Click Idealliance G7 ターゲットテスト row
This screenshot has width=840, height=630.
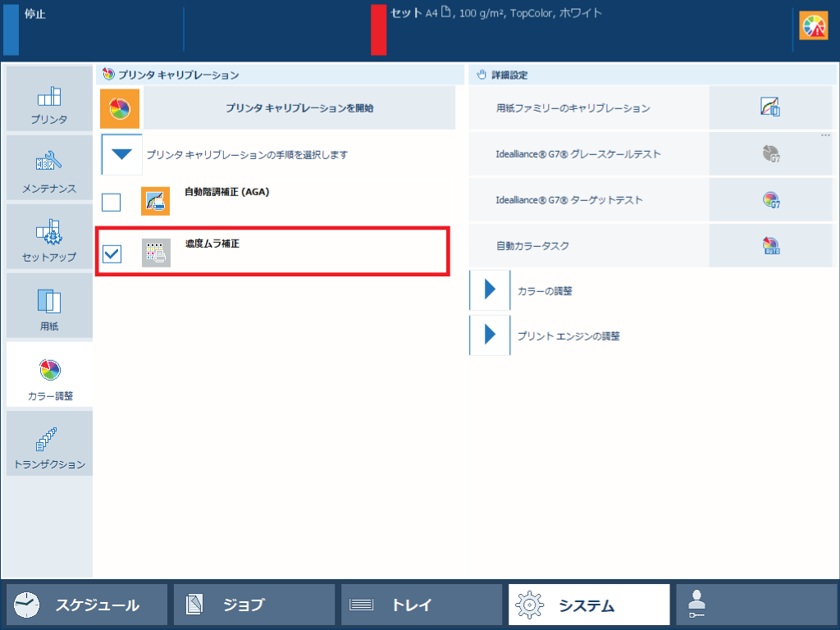[x=651, y=200]
